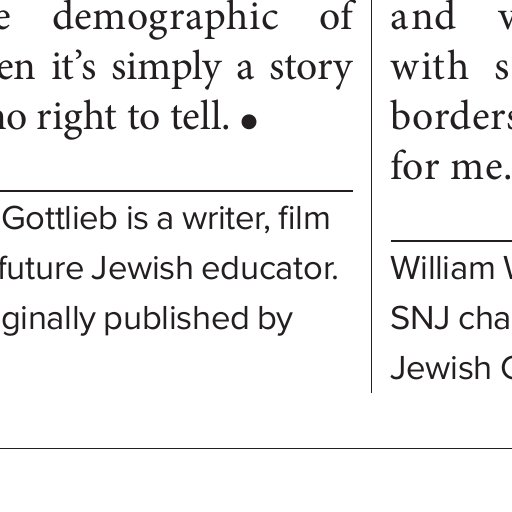
Task: Click the full-width rule at page bottom
Action: tap(256, 449)
